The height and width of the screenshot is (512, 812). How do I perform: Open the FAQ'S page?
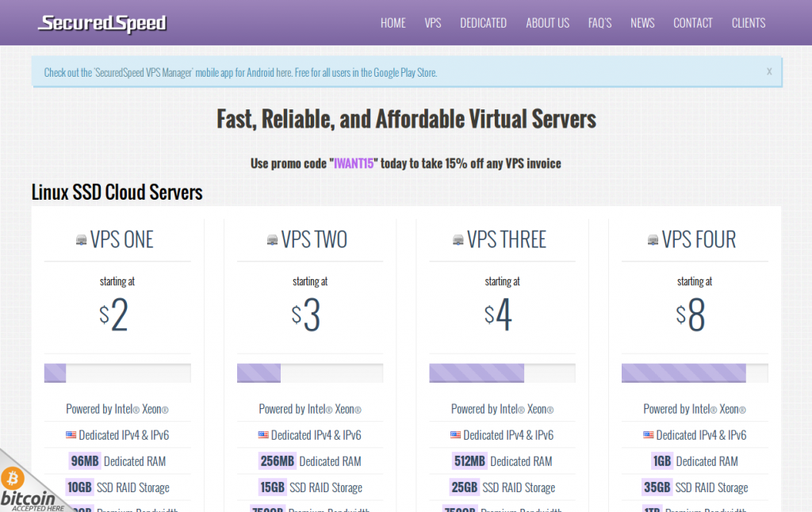(x=599, y=23)
